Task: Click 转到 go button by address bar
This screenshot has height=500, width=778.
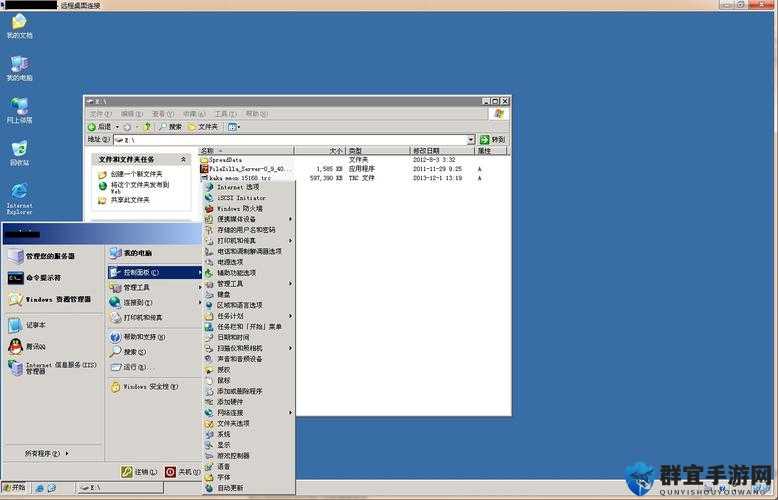Action: click(493, 140)
